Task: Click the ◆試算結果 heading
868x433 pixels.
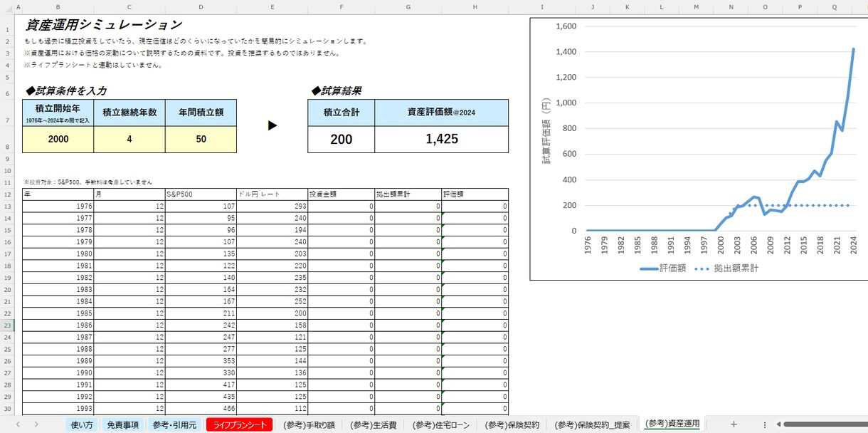Action: pyautogui.click(x=337, y=90)
